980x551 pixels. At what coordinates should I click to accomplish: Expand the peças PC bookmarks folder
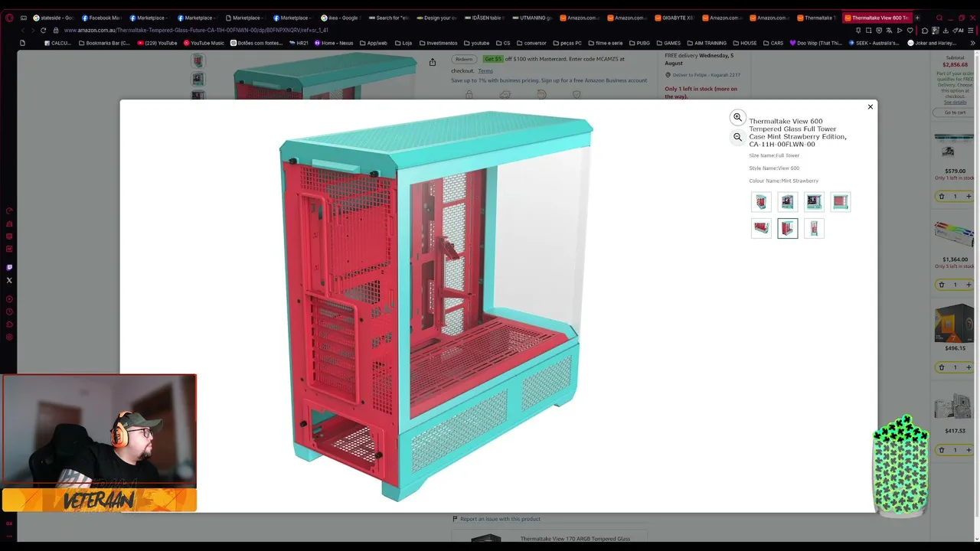567,43
